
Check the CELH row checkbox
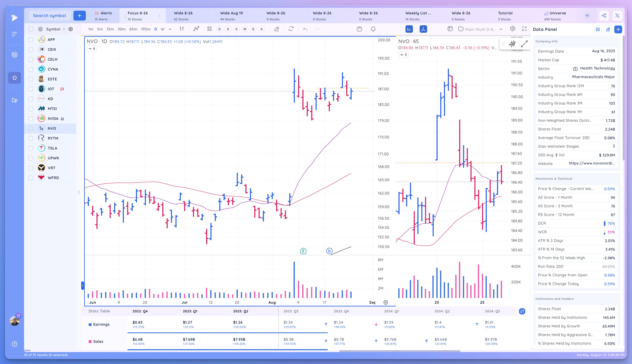pyautogui.click(x=31, y=59)
